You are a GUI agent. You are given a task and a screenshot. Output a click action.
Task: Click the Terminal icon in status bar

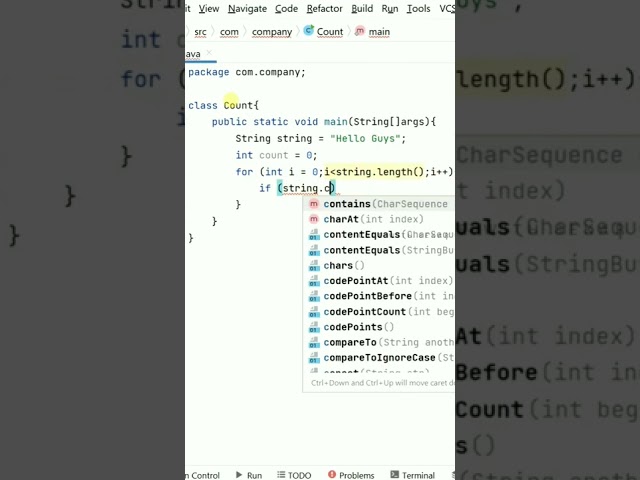click(395, 474)
